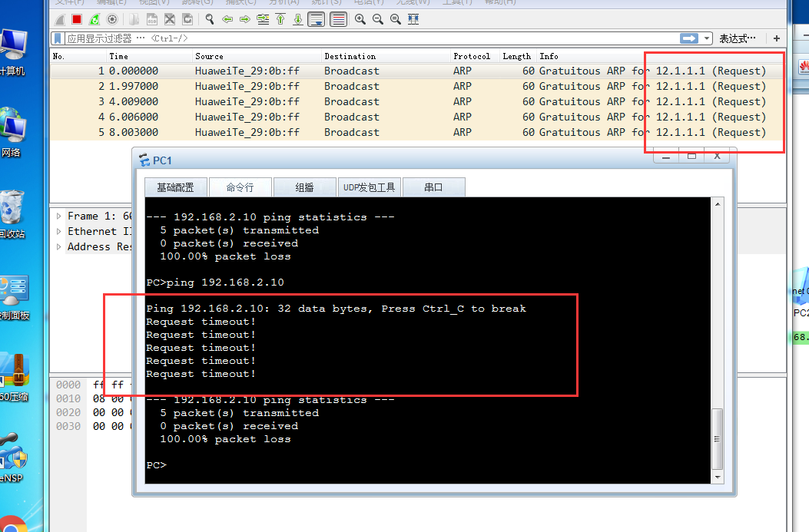Click the eNSP desktop icon
The image size is (809, 532).
point(12,459)
